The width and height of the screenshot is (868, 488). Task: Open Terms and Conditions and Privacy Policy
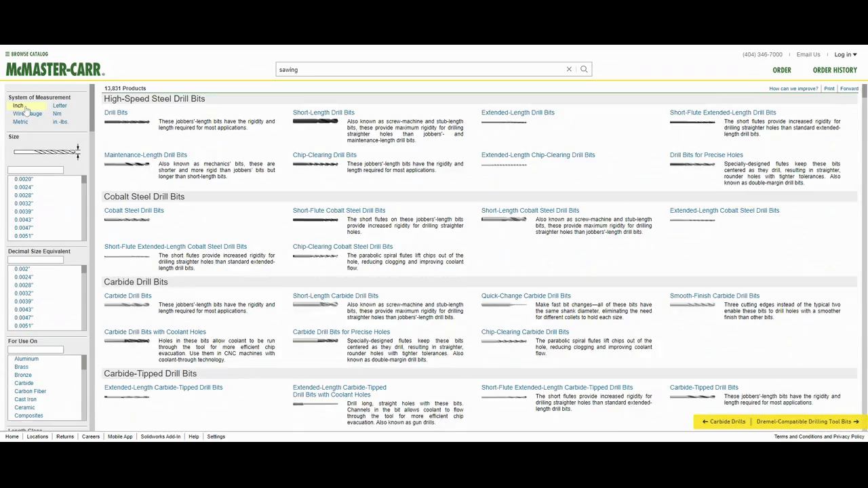click(819, 436)
